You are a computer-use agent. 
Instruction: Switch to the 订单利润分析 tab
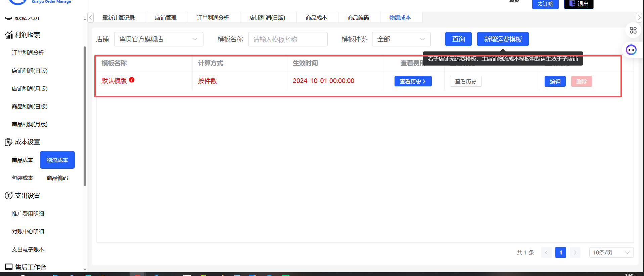coord(213,18)
